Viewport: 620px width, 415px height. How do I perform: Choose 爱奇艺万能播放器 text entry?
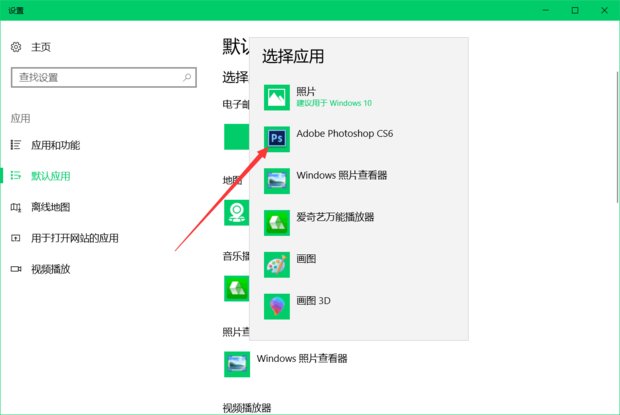[x=335, y=217]
